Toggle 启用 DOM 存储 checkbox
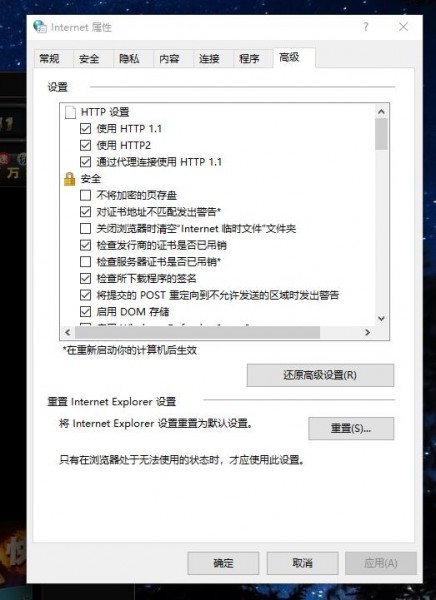The image size is (436, 600). pyautogui.click(x=85, y=311)
